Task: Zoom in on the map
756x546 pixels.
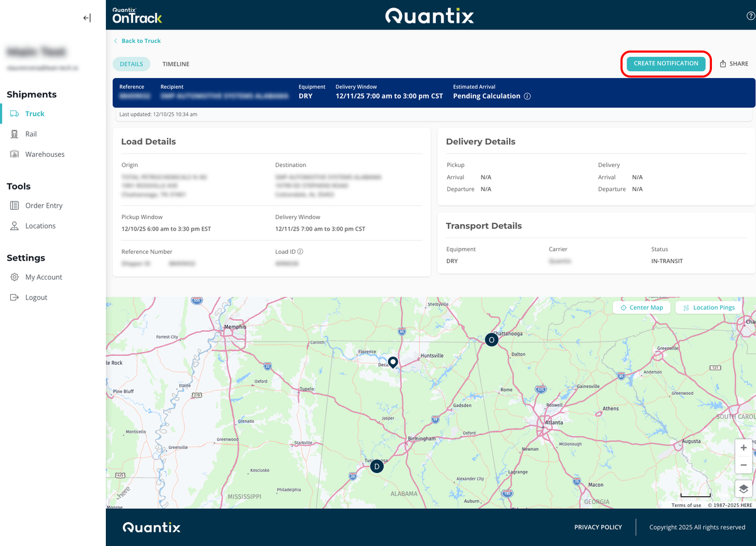Action: [x=743, y=448]
